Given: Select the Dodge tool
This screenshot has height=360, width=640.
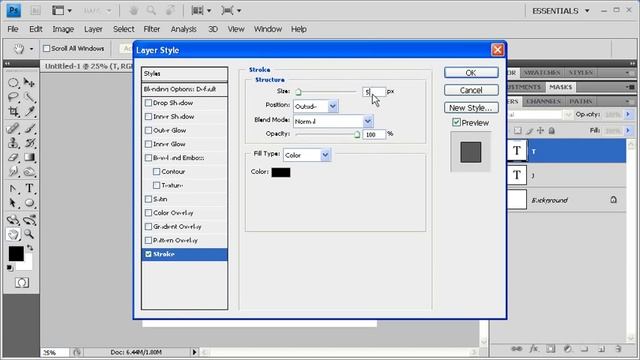Looking at the screenshot, I should (x=29, y=171).
